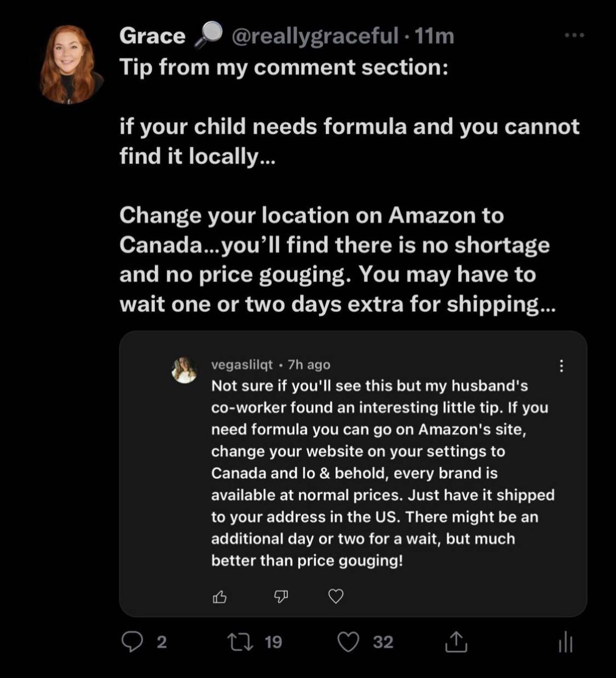Click the 11m tweet timestamp
Viewport: 616px width, 678px height.
(434, 36)
